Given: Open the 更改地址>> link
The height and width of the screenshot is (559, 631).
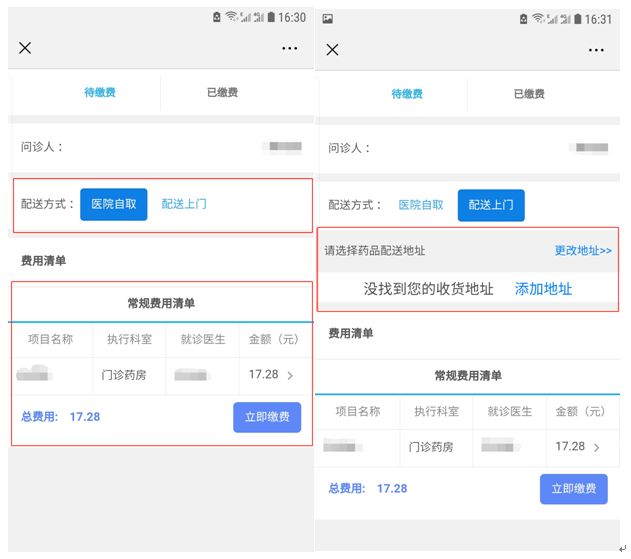Looking at the screenshot, I should 583,250.
